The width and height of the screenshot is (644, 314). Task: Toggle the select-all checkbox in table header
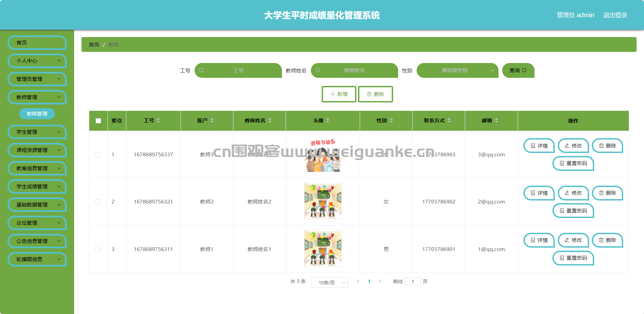(98, 121)
